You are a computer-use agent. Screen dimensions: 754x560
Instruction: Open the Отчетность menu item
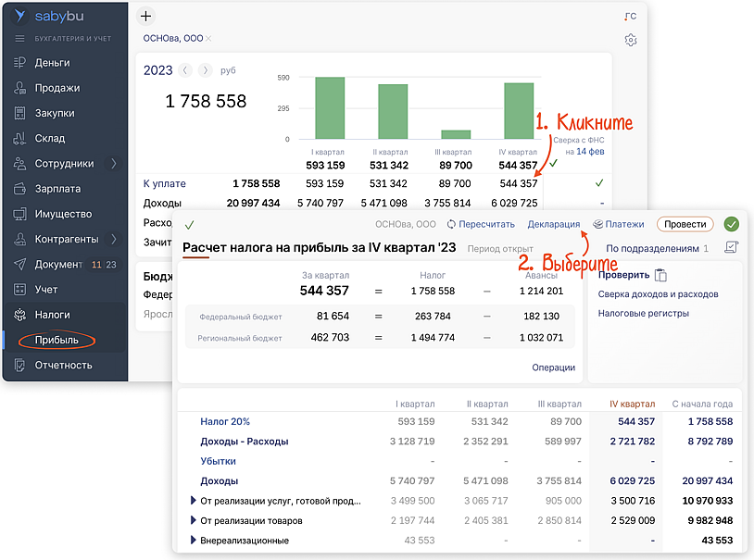point(63,365)
